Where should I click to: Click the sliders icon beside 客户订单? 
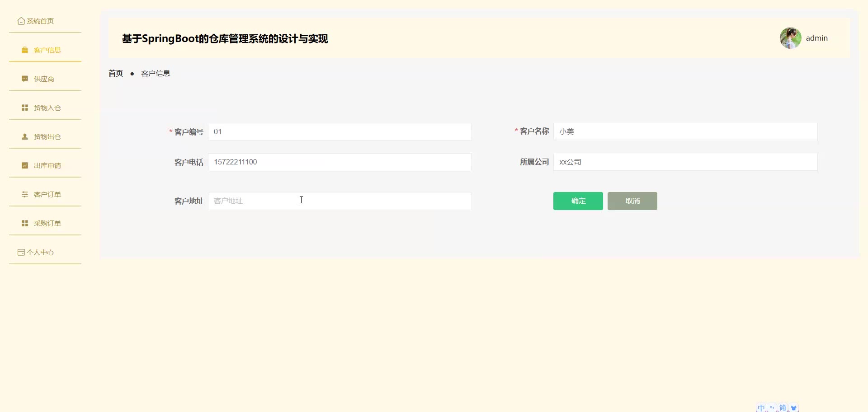pos(25,195)
